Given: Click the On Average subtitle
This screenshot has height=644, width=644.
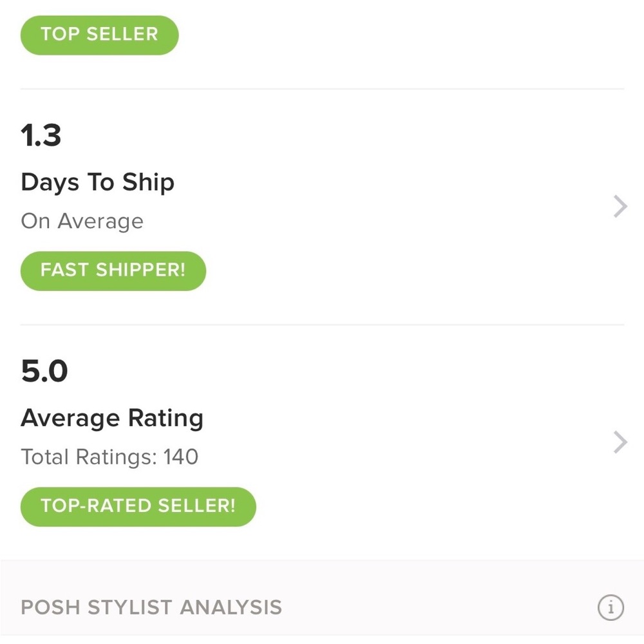Looking at the screenshot, I should click(82, 222).
